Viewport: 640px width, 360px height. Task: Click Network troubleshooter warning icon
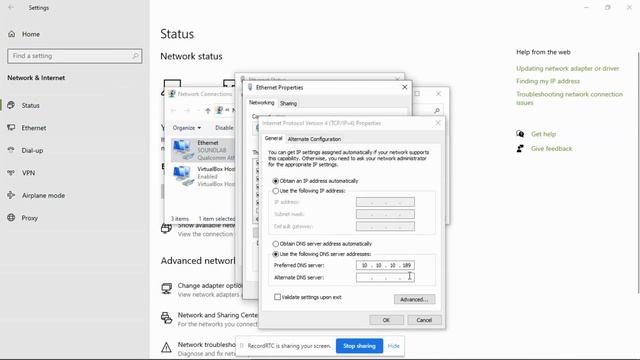point(167,347)
